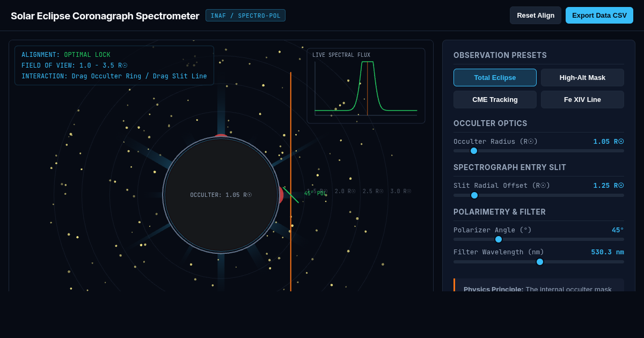644x338 pixels.
Task: Click the orange slit line in the coronagraph view
Action: [291, 182]
